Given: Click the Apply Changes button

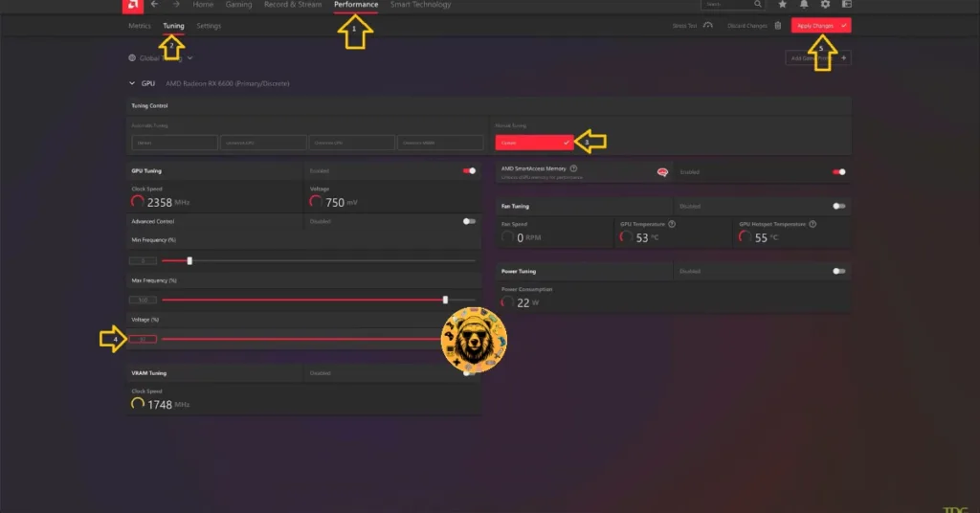Looking at the screenshot, I should coord(820,26).
